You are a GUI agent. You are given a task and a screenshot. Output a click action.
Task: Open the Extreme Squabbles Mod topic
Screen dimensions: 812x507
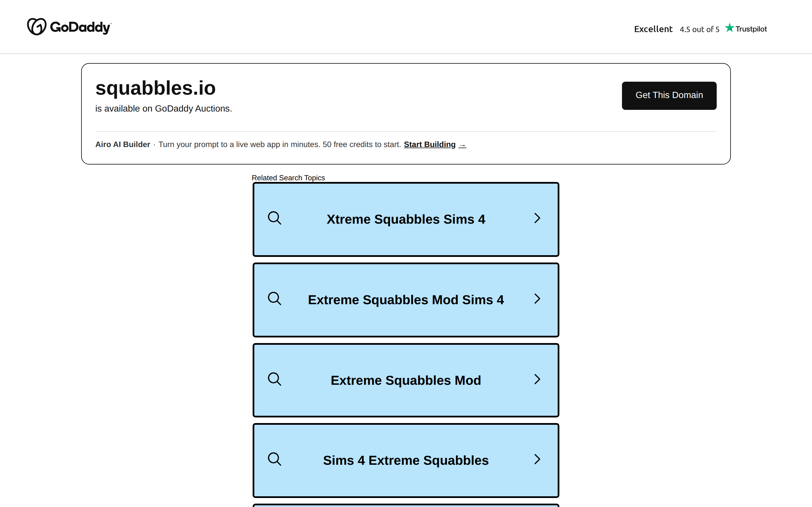[x=406, y=380]
